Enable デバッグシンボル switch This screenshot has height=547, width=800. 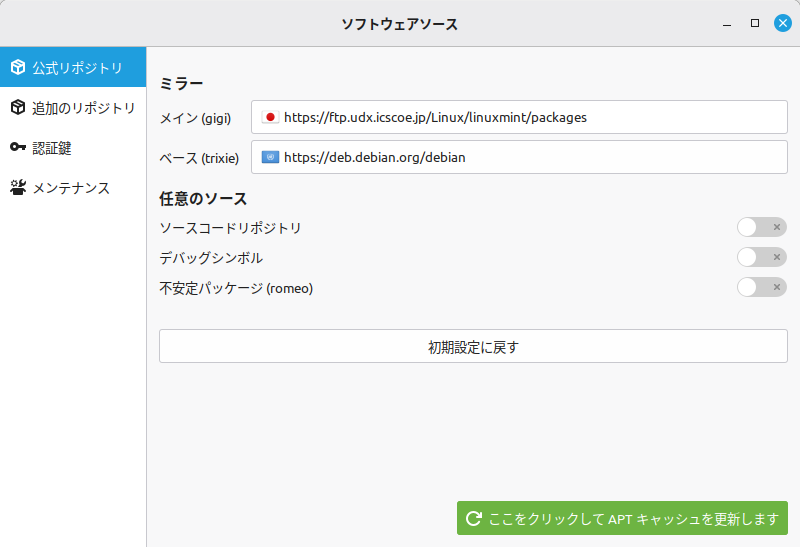point(761,258)
